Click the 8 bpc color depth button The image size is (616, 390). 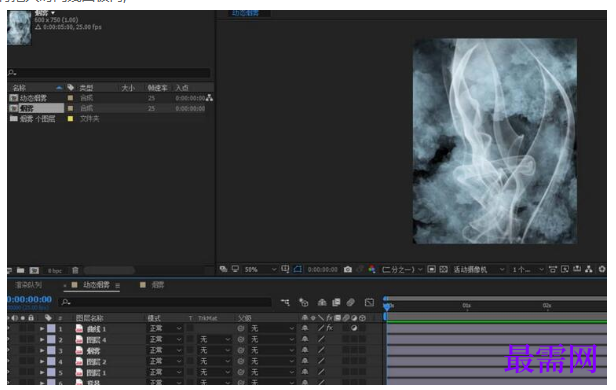point(55,271)
